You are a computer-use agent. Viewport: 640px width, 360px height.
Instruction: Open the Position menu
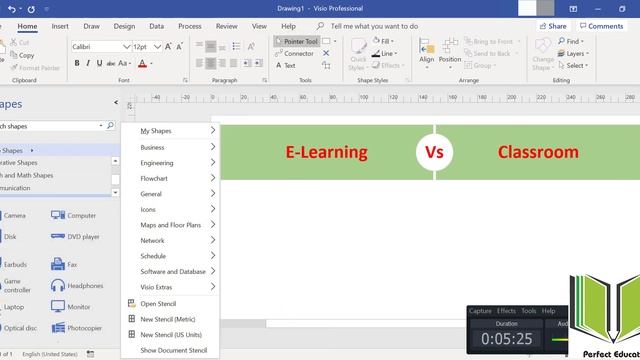tap(450, 52)
